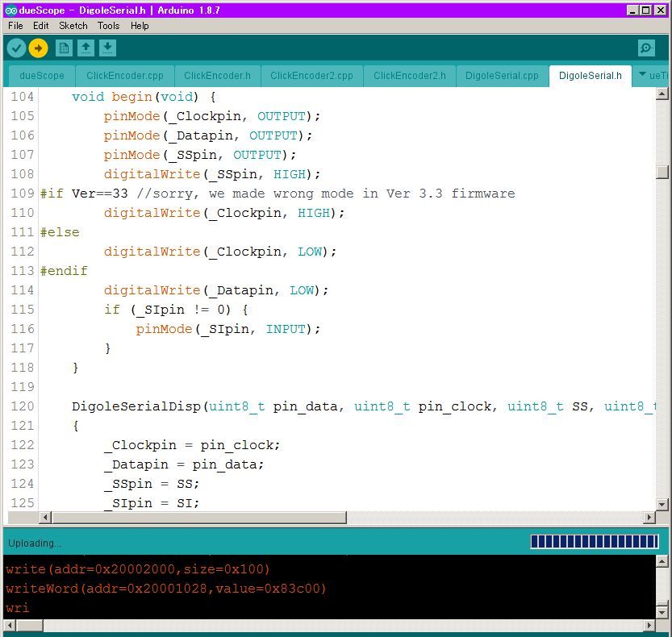Click the '_SIpin = SI;' line
Image resolution: width=672 pixels, height=637 pixels.
pos(152,503)
